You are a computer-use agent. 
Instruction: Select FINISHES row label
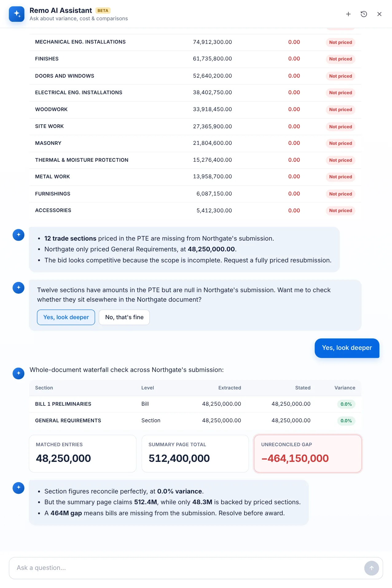(47, 59)
